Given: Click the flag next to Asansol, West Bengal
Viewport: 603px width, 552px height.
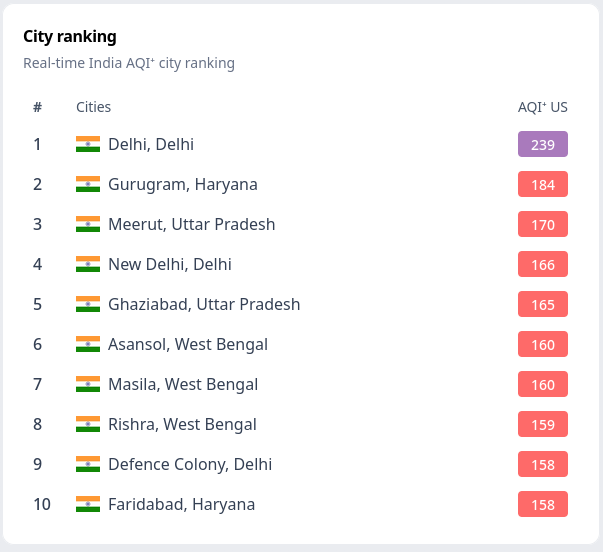Looking at the screenshot, I should (x=88, y=344).
